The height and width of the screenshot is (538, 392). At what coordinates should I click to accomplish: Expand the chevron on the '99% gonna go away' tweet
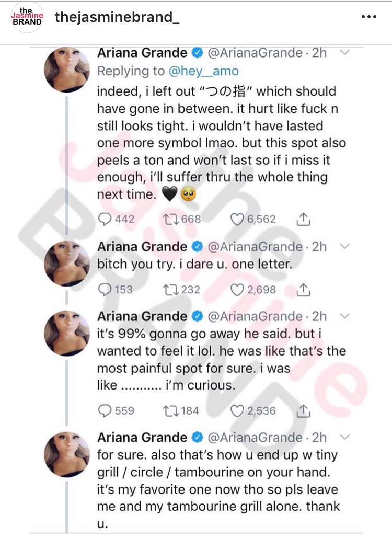(344, 316)
